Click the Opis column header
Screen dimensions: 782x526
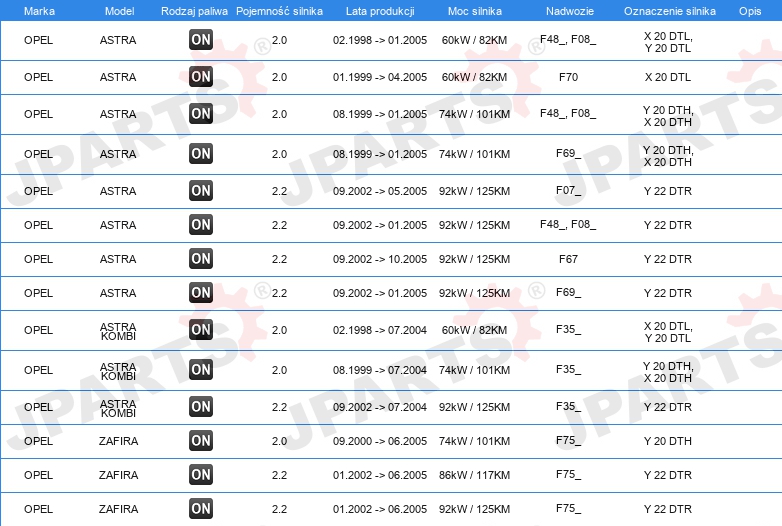750,11
